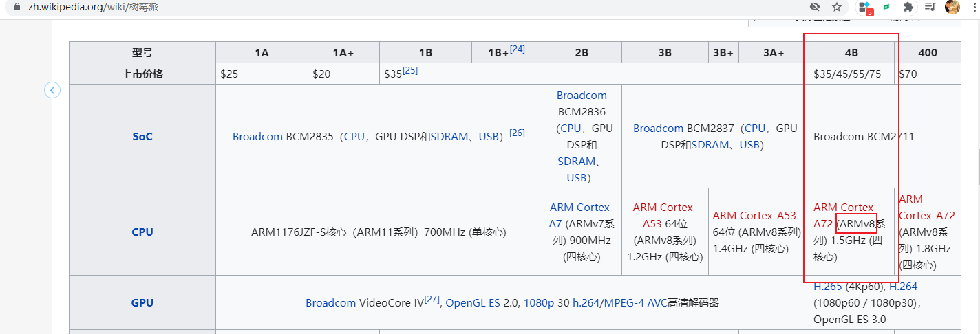The width and height of the screenshot is (980, 334).
Task: Click the ARM1176JZF-S 700MHz CPU cell
Action: [379, 232]
